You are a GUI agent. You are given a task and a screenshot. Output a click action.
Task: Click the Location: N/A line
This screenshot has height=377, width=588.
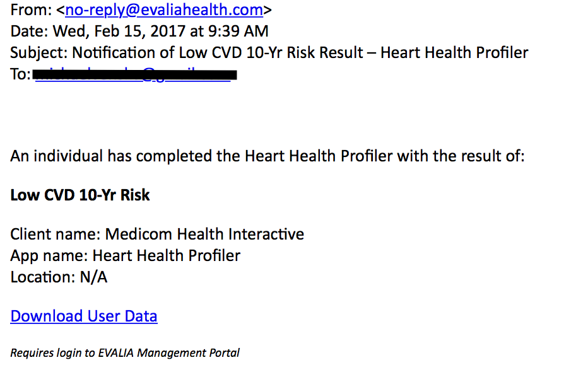[x=59, y=277]
